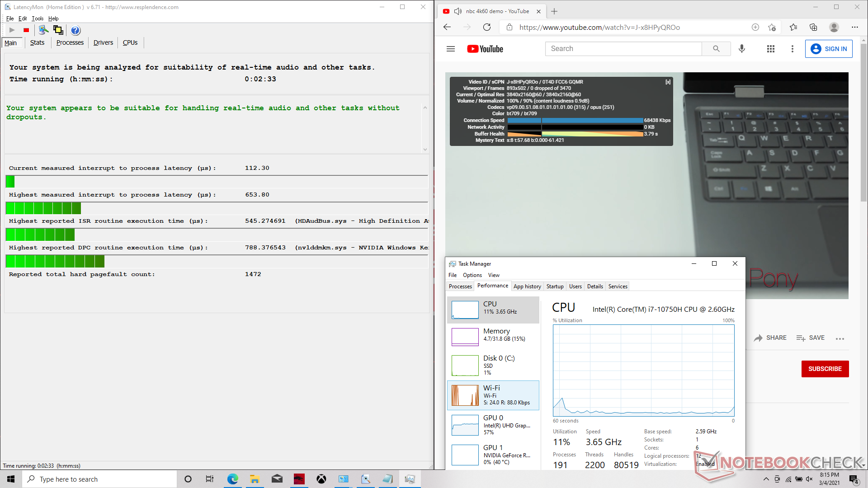This screenshot has height=488, width=868.
Task: Click the SIGN IN button on YouTube
Action: (x=829, y=49)
